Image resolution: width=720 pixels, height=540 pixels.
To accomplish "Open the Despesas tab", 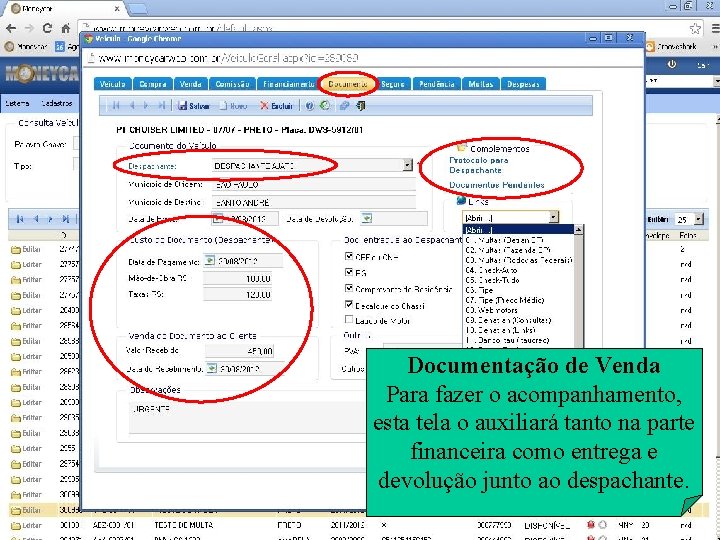I will [523, 84].
